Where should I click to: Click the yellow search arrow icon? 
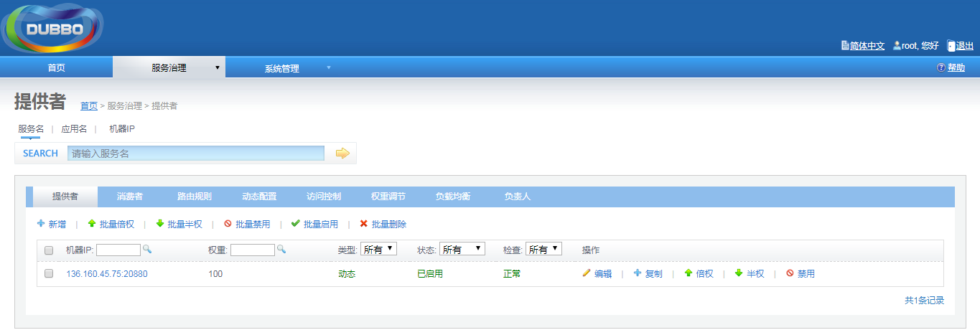(342, 153)
